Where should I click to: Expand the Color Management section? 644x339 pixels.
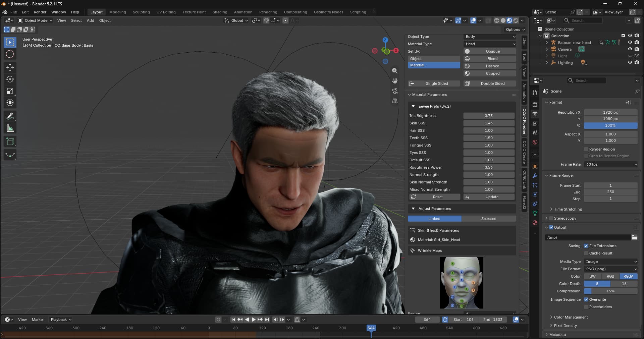(571, 317)
